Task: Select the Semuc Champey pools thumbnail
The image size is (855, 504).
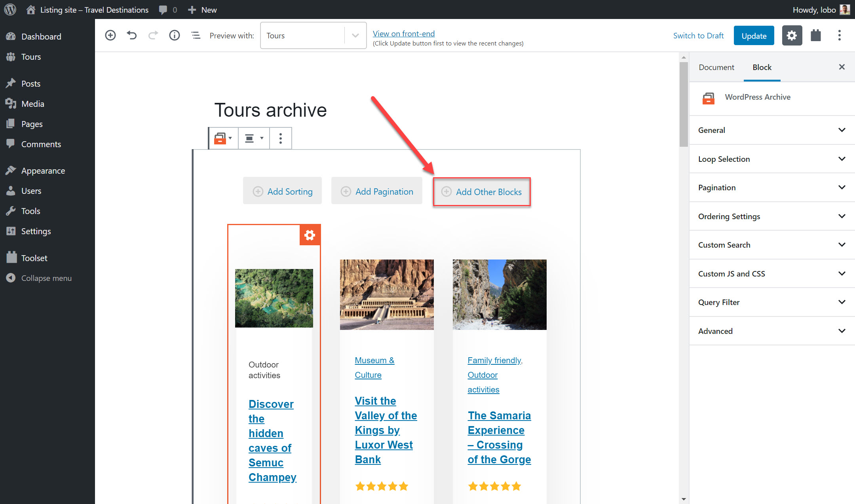Action: coord(274,298)
